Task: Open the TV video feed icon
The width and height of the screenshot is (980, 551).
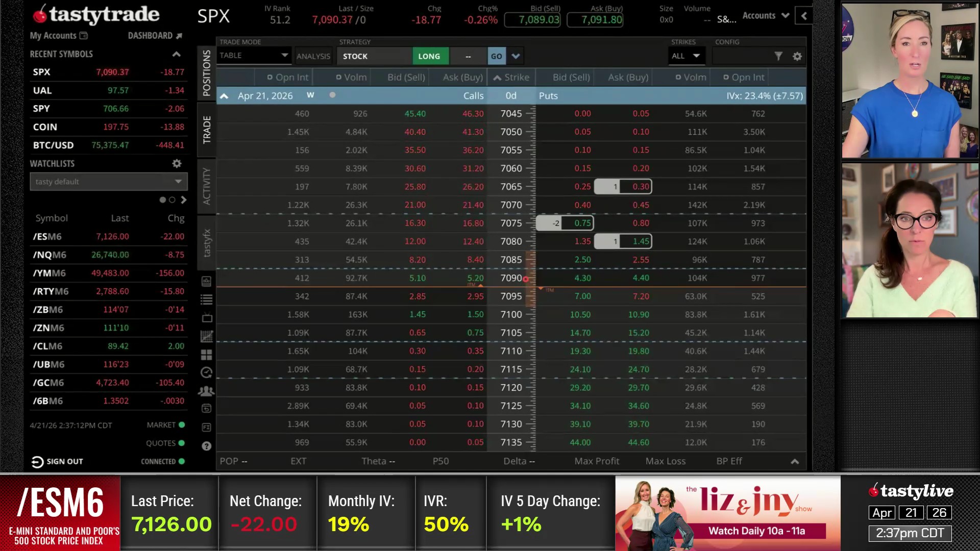Action: coord(207,318)
